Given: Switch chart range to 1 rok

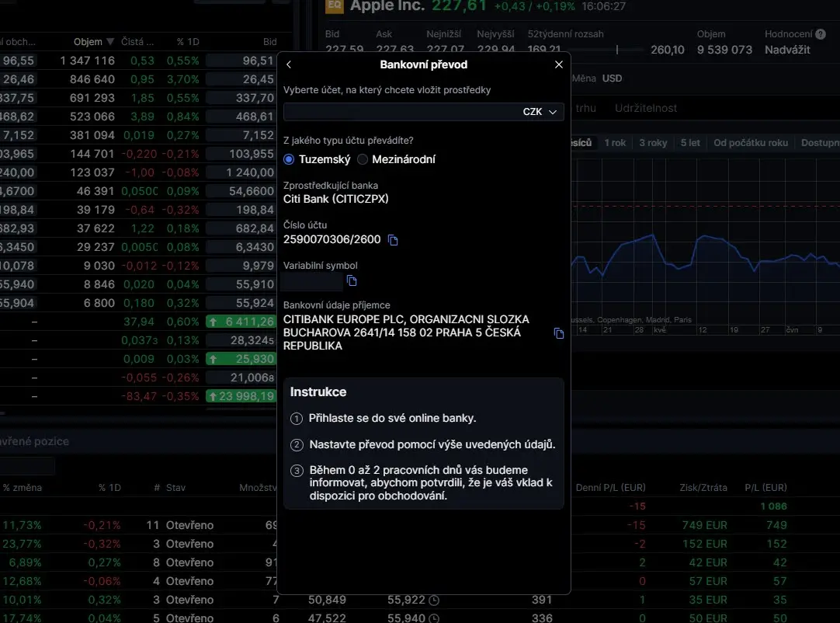Looking at the screenshot, I should (x=615, y=143).
